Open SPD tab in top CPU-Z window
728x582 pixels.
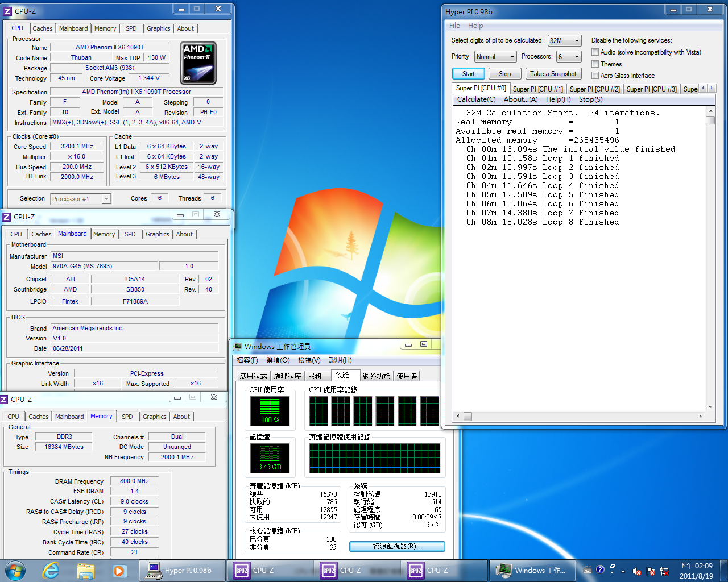(131, 28)
